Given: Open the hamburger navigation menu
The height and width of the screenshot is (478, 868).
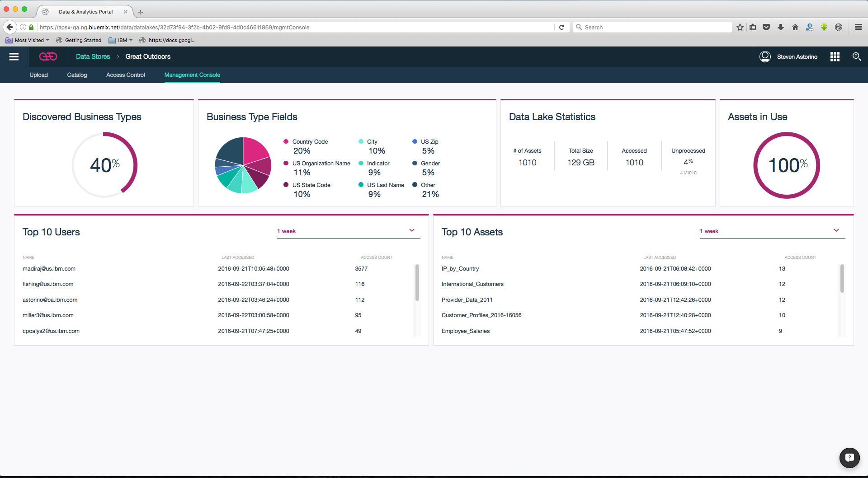Looking at the screenshot, I should coord(14,56).
